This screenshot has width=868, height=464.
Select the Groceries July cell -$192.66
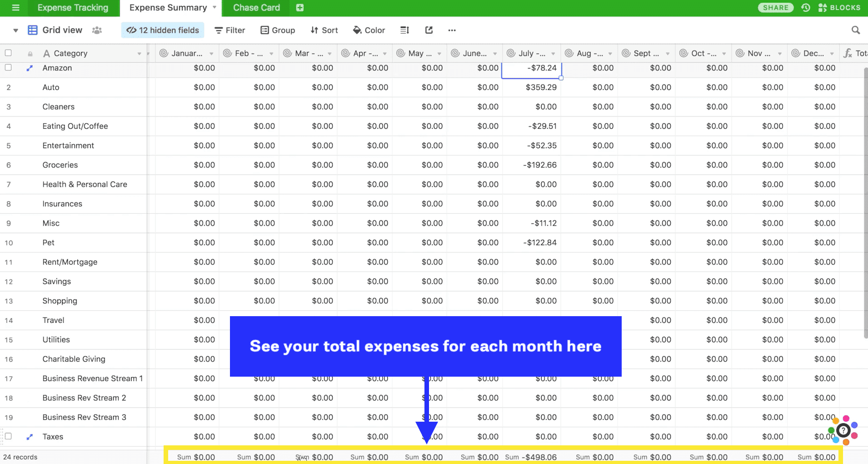click(532, 165)
